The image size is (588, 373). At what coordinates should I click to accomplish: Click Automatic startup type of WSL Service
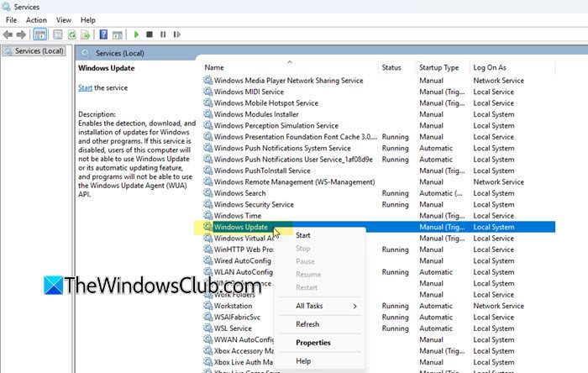[436, 328]
